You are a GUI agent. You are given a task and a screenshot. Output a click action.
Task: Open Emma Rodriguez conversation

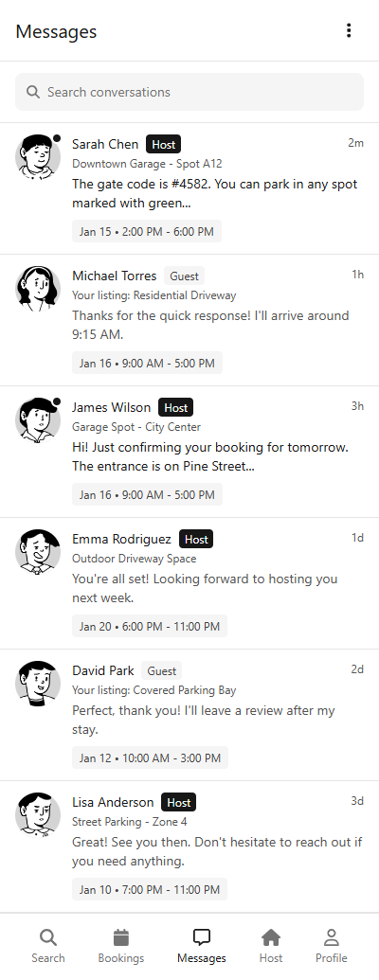[x=189, y=583]
